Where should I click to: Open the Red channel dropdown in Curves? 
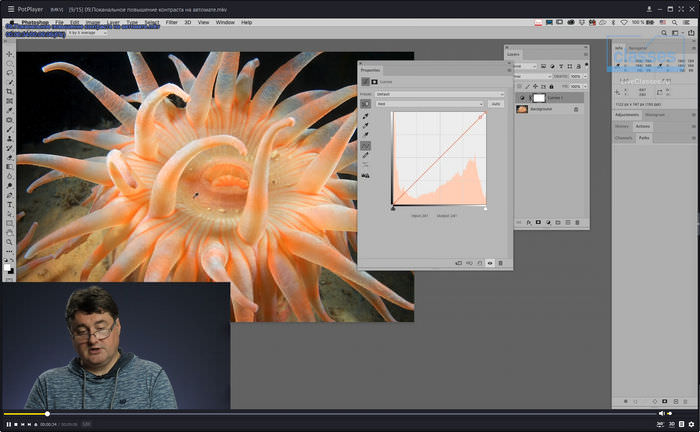tap(429, 104)
